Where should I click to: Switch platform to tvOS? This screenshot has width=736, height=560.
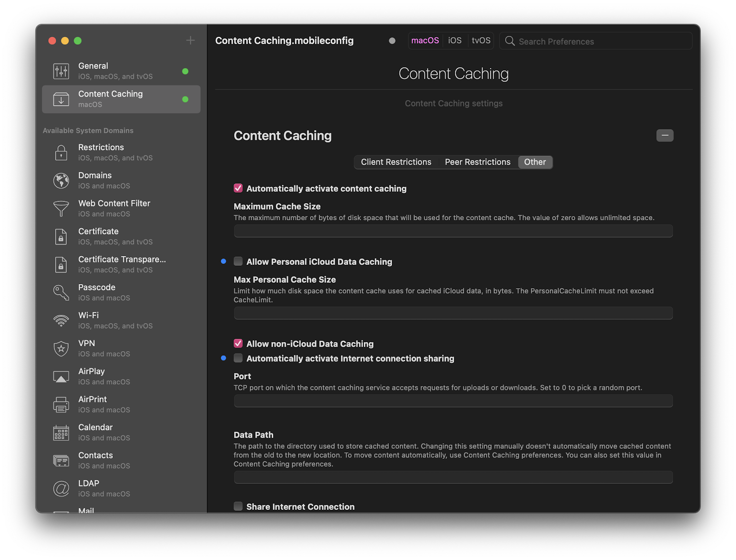pos(481,40)
